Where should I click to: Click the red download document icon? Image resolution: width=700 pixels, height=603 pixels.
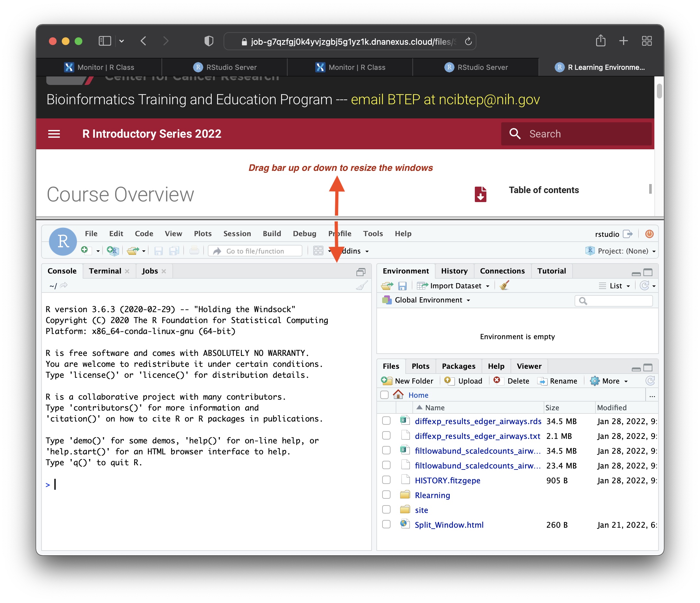coord(480,194)
